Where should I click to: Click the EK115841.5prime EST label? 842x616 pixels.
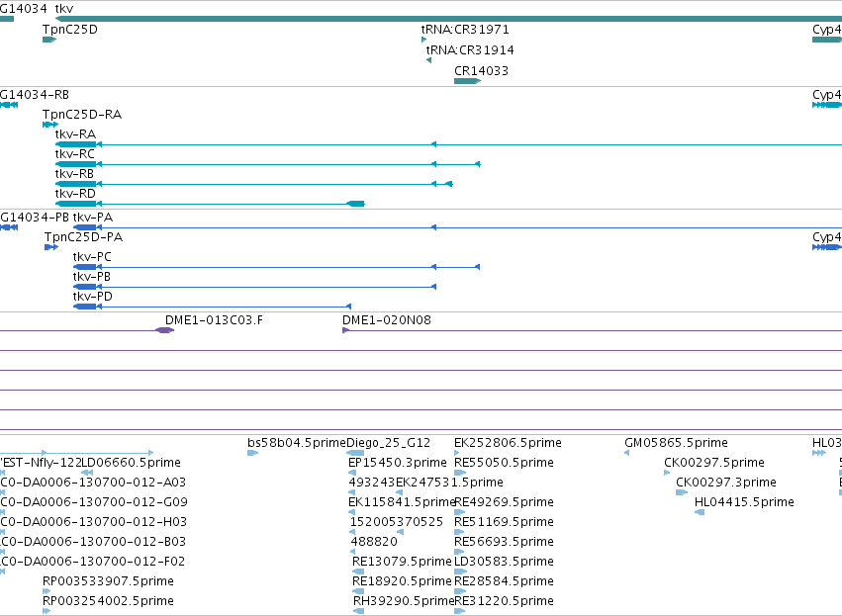click(x=402, y=502)
